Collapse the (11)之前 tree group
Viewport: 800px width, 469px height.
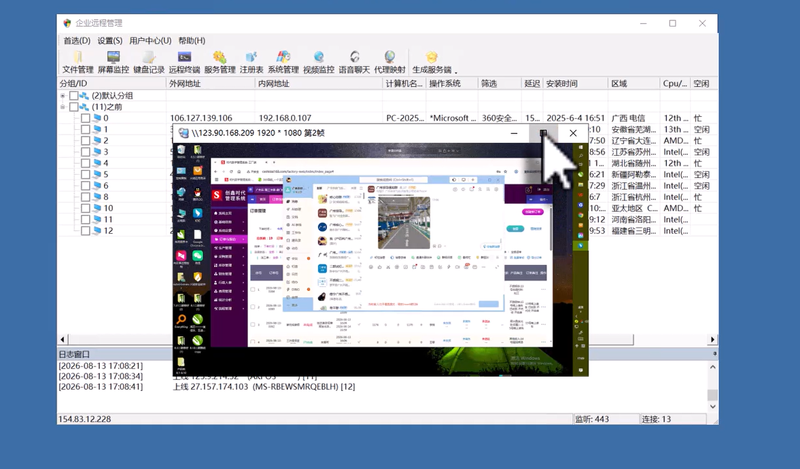pos(63,107)
